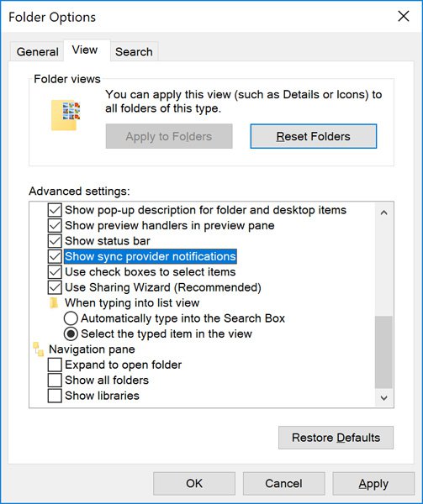
Task: Click the scroll-down arrow in Advanced settings
Action: tap(383, 398)
